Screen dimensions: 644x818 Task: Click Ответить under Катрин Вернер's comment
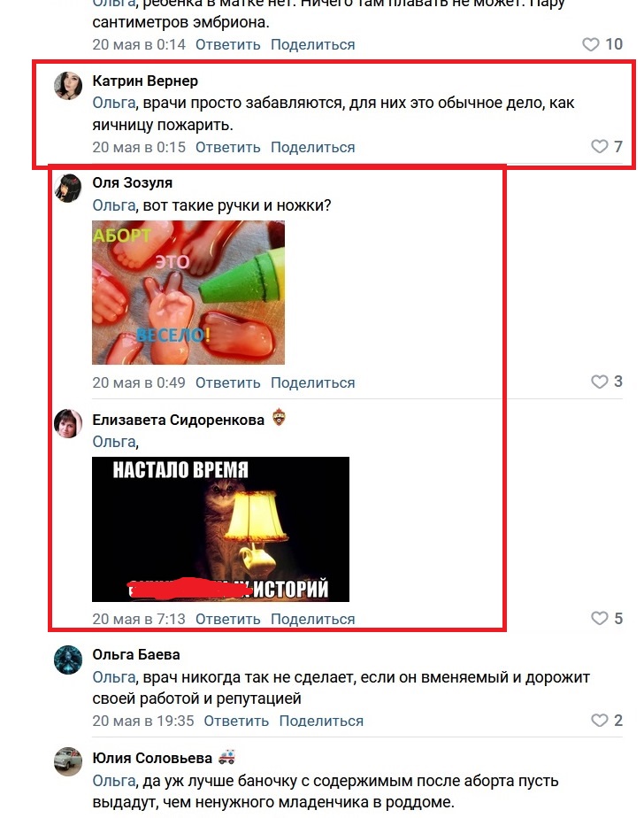pyautogui.click(x=228, y=148)
